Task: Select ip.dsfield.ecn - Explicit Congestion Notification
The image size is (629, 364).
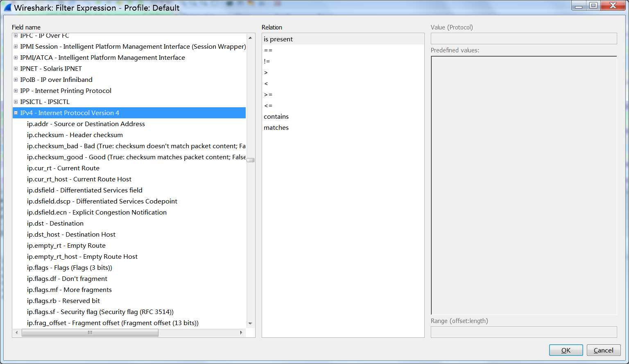Action: pyautogui.click(x=97, y=213)
